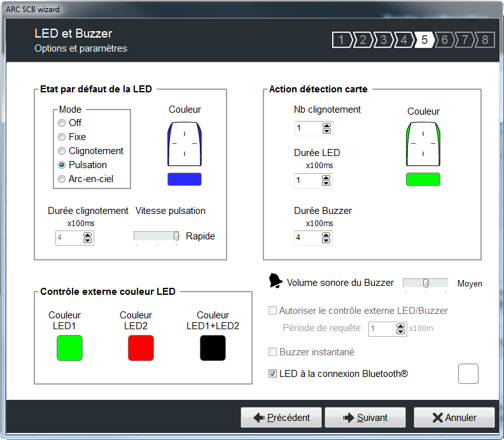Jump to wizard step 1
The image size is (504, 440).
[342, 40]
